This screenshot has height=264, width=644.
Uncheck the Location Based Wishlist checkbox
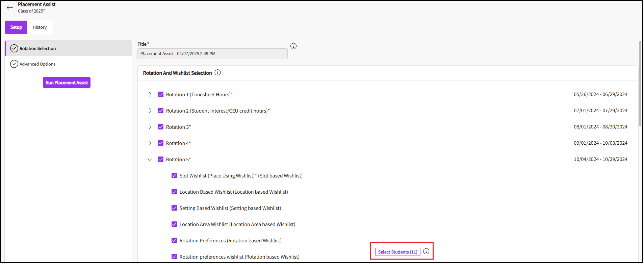coord(174,192)
